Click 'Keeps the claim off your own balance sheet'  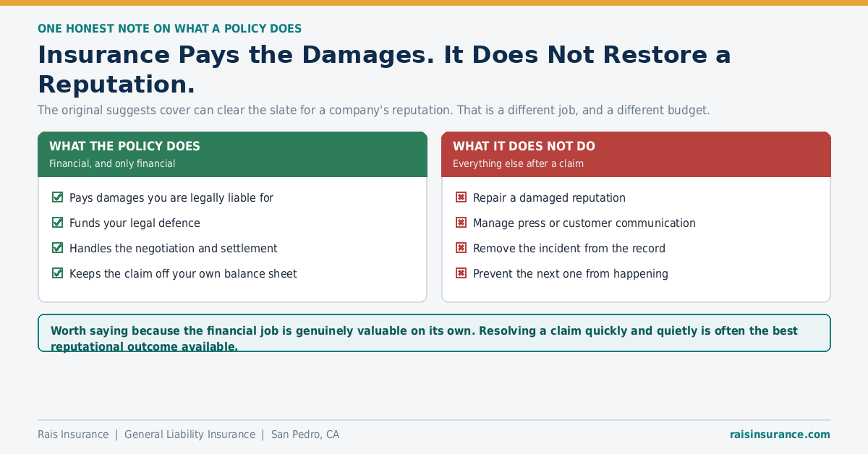pyautogui.click(x=183, y=273)
